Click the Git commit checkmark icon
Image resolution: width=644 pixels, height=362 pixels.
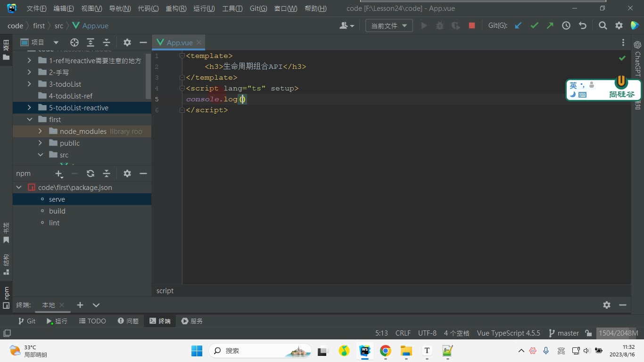coord(534,26)
